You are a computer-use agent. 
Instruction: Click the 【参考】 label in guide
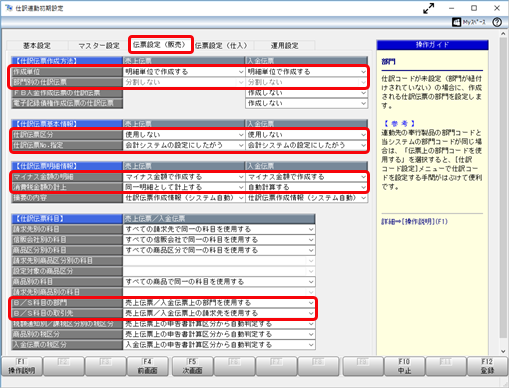pos(399,124)
